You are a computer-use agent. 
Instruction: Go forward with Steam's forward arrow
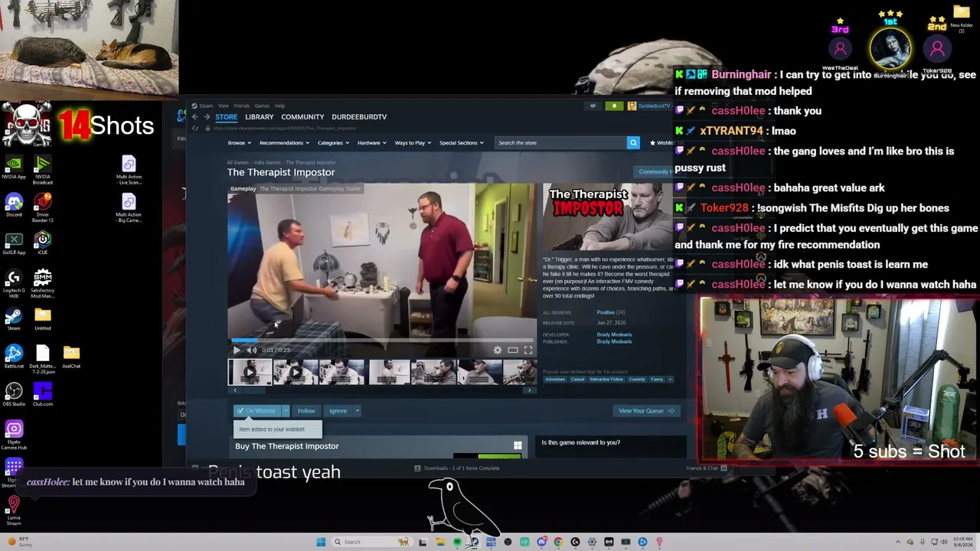207,117
